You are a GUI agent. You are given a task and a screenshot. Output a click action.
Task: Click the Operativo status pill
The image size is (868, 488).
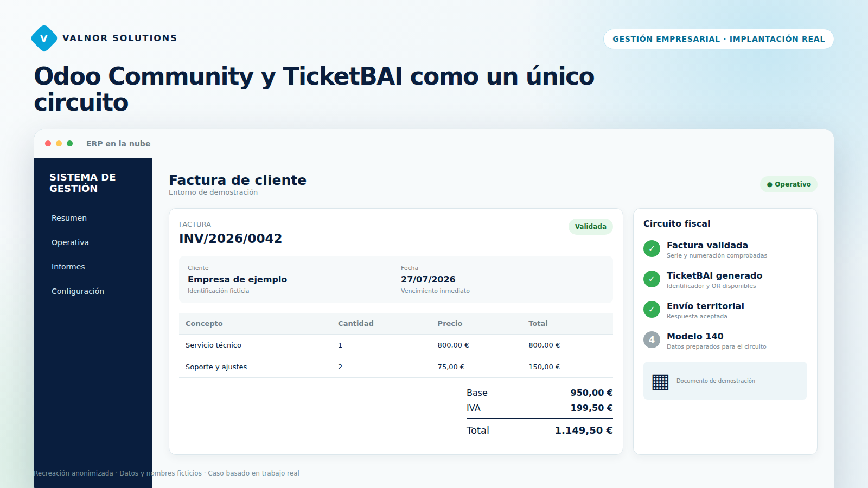coord(789,184)
